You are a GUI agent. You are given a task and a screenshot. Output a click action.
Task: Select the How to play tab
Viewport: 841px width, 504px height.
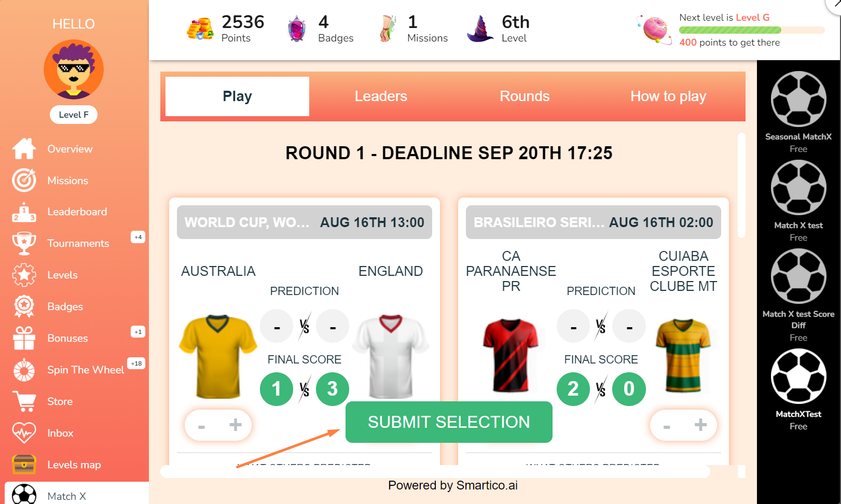pos(668,96)
